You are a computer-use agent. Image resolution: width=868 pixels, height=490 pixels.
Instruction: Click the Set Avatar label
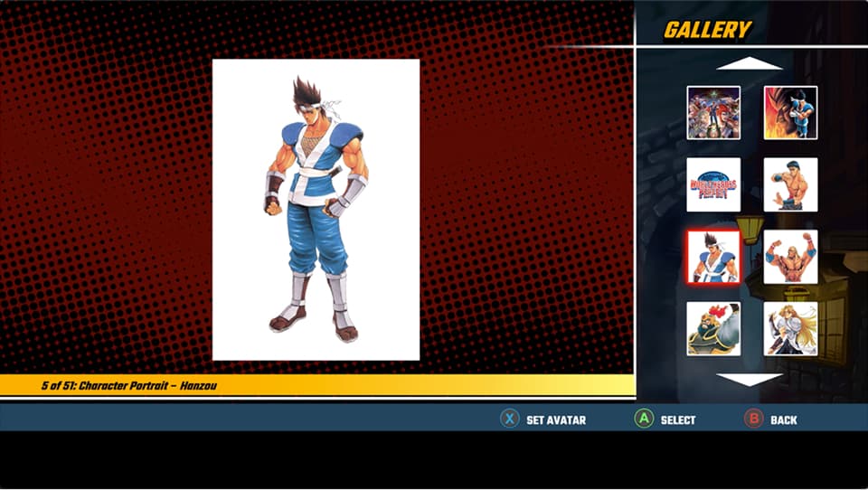(556, 420)
